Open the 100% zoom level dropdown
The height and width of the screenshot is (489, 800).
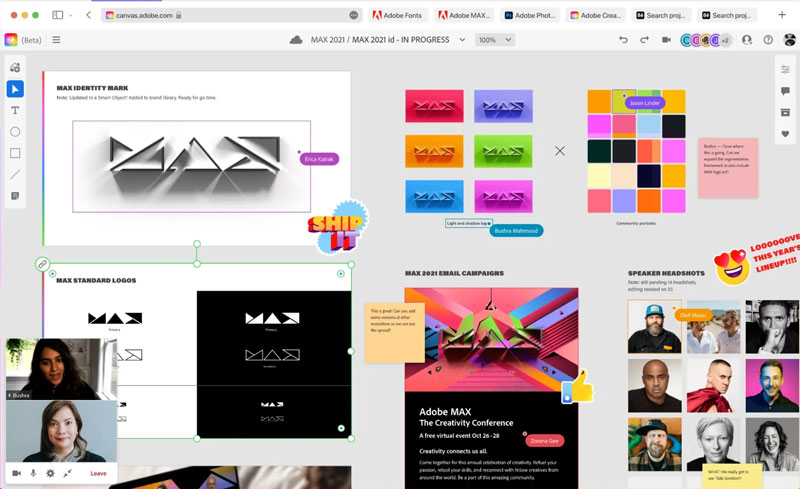pos(494,40)
